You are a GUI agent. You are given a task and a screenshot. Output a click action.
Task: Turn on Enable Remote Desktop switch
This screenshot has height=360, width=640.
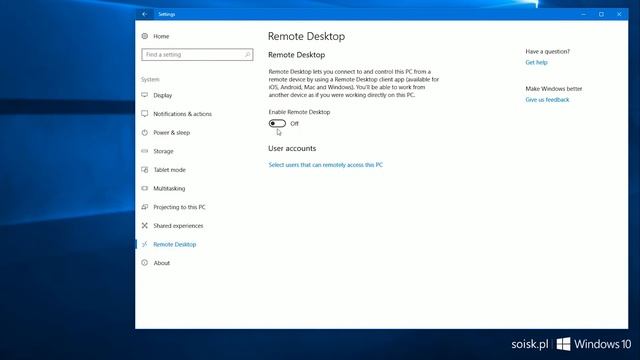[277, 123]
